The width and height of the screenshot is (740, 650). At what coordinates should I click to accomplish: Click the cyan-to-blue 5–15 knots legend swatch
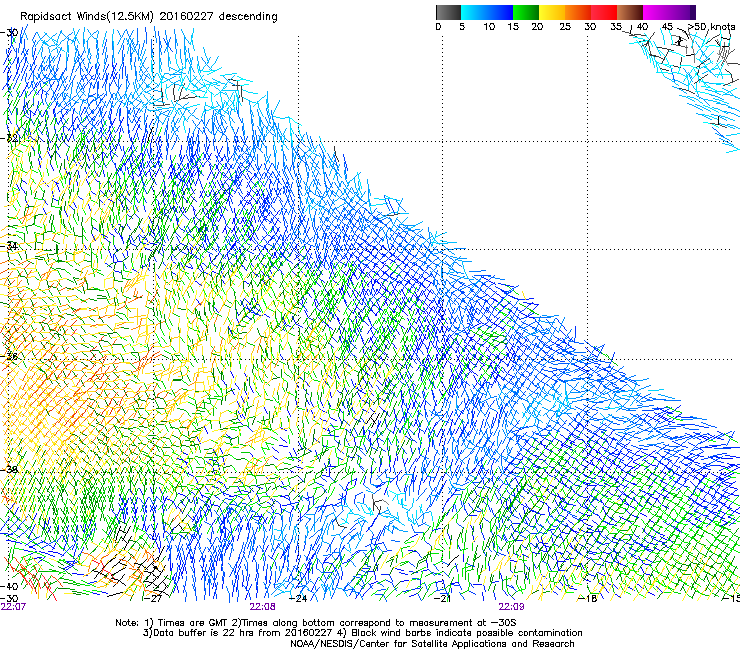(x=487, y=12)
